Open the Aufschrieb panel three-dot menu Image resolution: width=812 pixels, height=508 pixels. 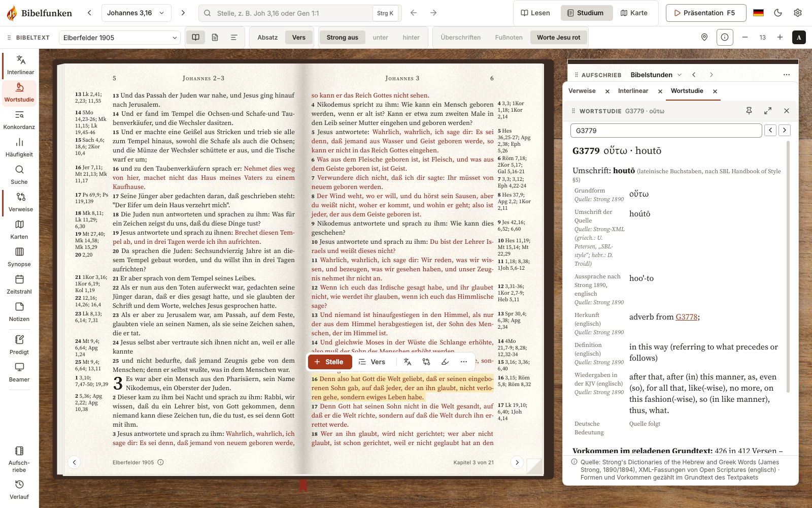[x=787, y=75]
